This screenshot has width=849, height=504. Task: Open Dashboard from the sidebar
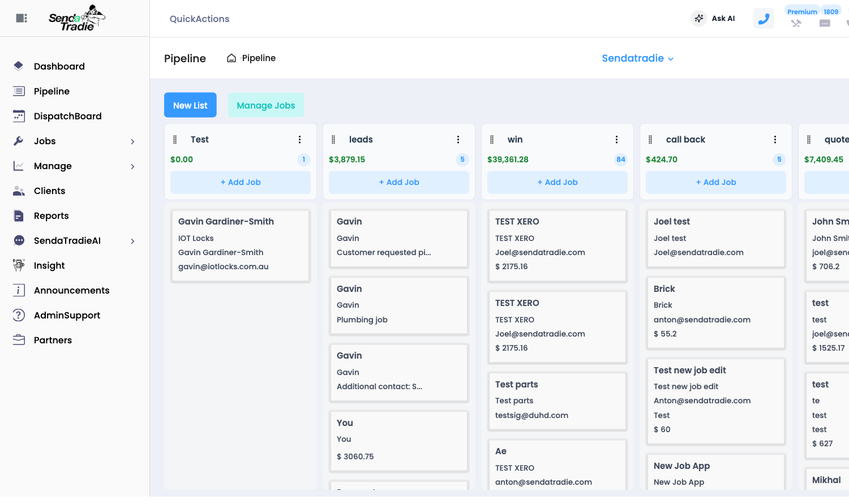point(59,66)
